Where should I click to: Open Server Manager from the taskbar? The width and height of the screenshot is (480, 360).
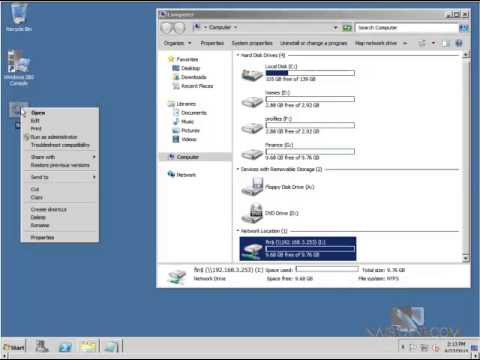pos(42,347)
